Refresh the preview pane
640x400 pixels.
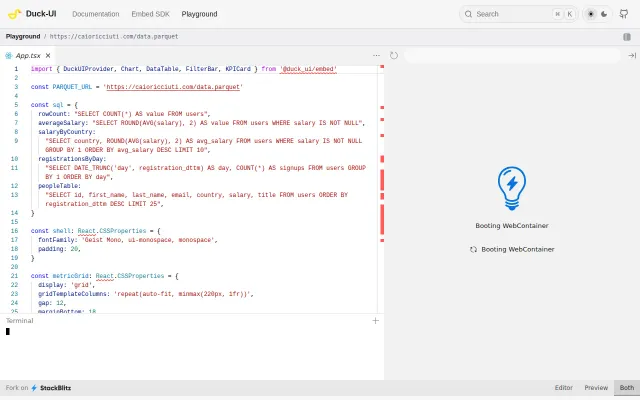coord(394,56)
